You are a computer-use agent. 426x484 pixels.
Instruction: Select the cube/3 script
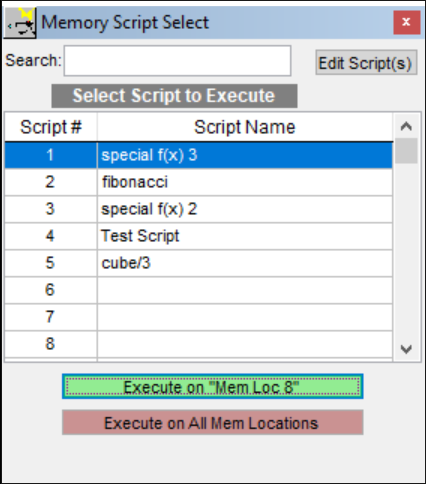click(199, 263)
